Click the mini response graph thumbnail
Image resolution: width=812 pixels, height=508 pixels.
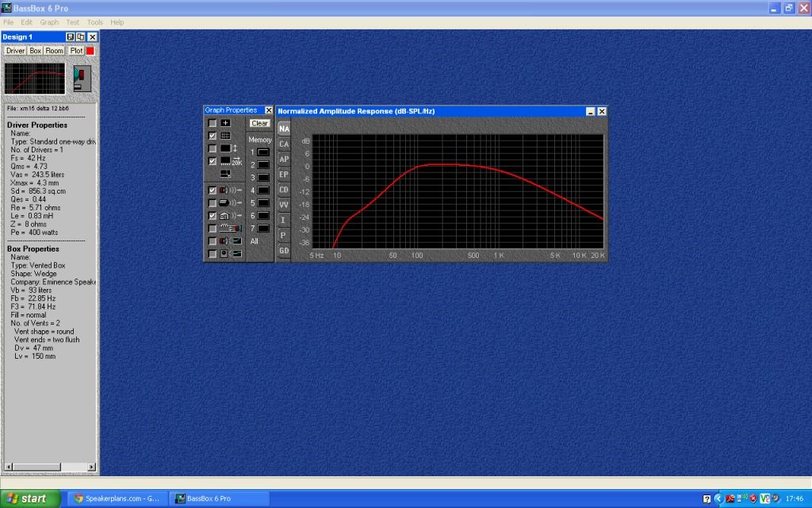click(x=34, y=79)
